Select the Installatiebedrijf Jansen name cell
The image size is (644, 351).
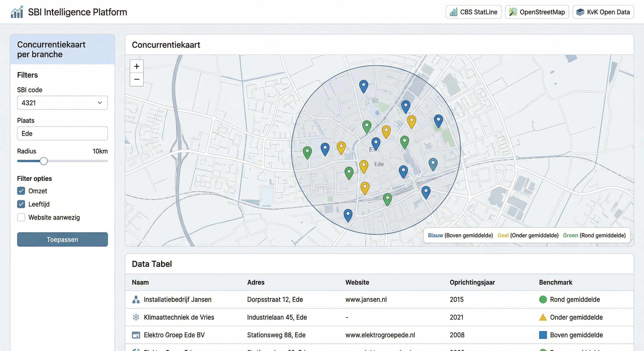177,299
